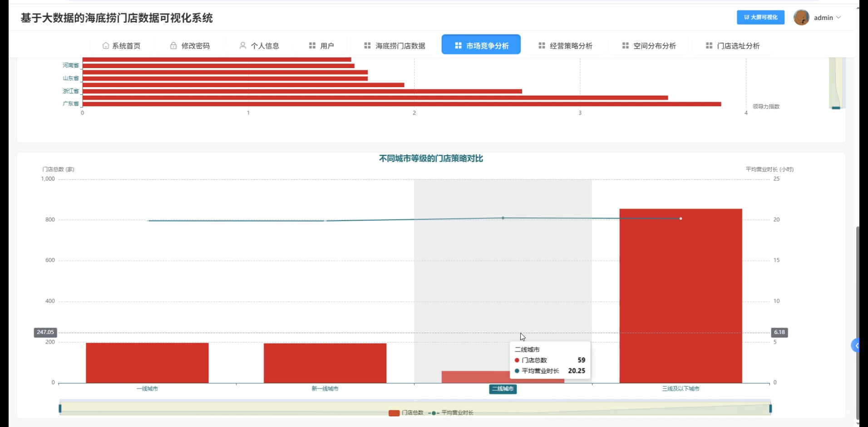868x427 pixels.
Task: Open 空间分布分析 tab
Action: pos(649,45)
